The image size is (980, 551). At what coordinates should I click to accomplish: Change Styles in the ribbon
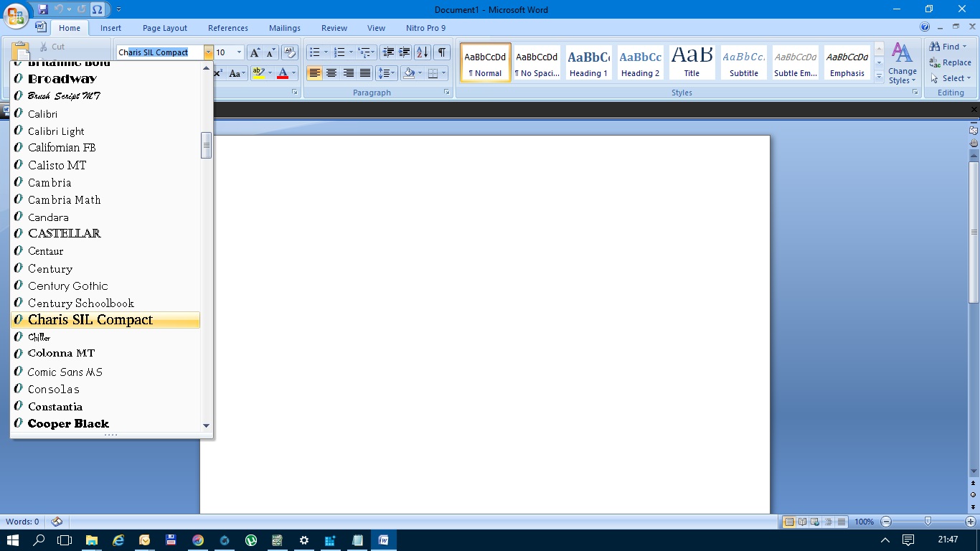click(x=902, y=63)
